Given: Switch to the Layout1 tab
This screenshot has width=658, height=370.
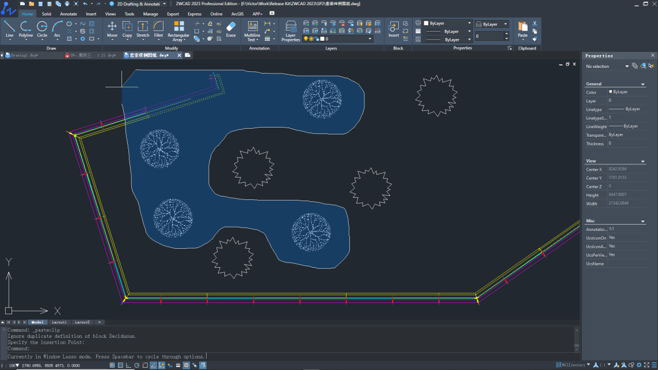Looking at the screenshot, I should click(x=59, y=323).
